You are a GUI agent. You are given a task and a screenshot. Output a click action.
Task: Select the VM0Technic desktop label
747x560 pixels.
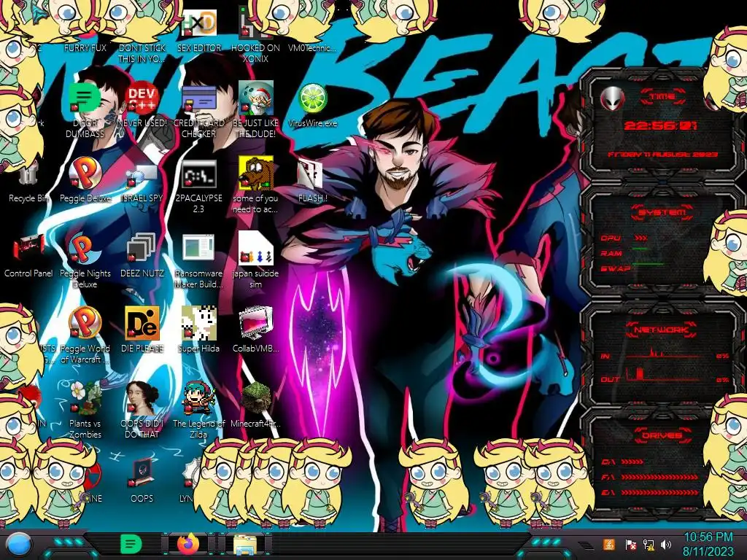312,48
